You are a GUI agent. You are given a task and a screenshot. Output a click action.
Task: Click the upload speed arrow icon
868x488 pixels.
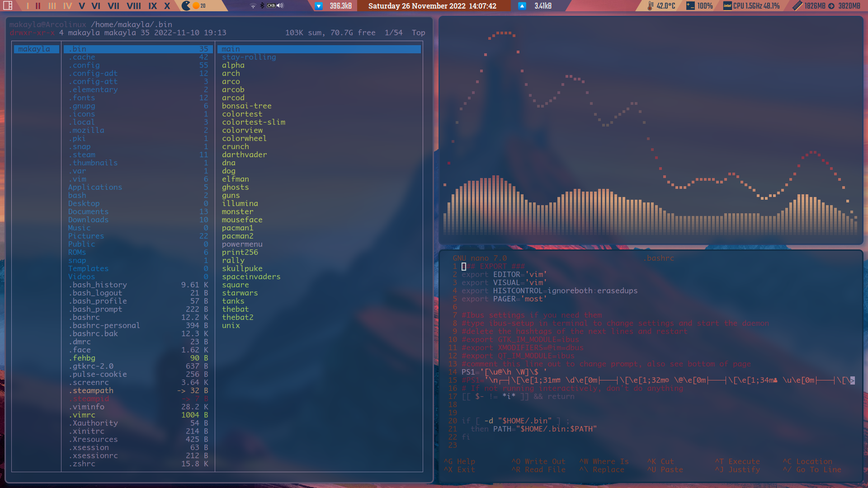point(522,6)
